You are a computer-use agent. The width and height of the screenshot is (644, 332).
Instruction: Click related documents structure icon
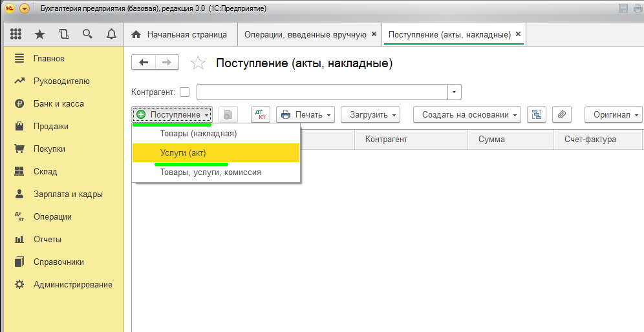[x=537, y=114]
